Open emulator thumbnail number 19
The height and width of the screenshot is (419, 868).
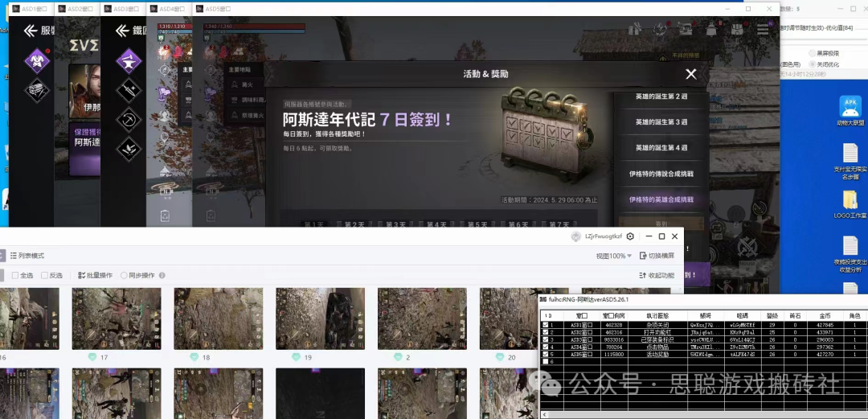tap(320, 318)
